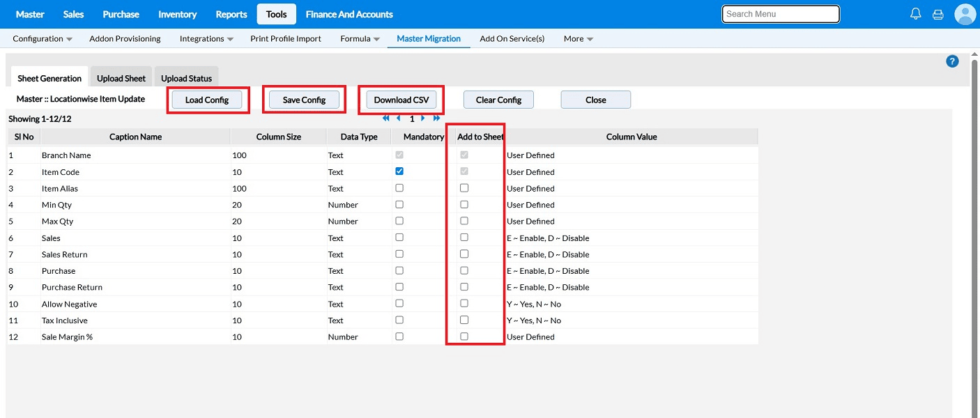Switch to the Upload Sheet tab

pos(121,79)
